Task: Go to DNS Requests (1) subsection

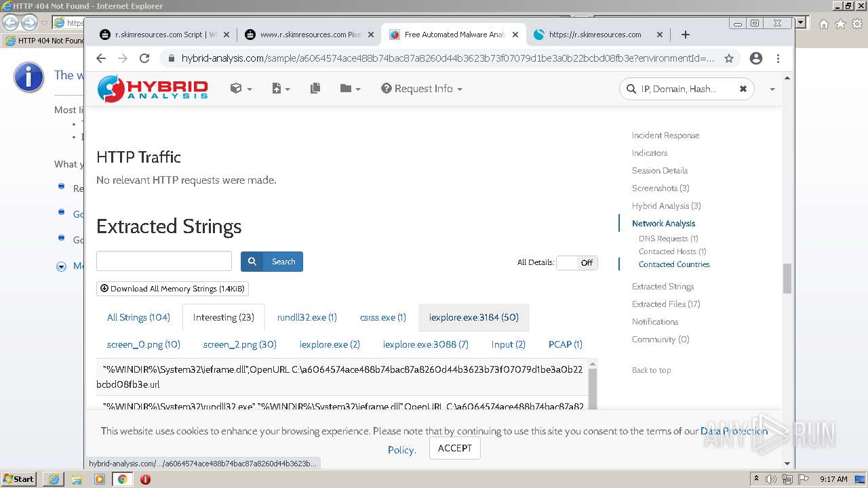Action: [669, 239]
